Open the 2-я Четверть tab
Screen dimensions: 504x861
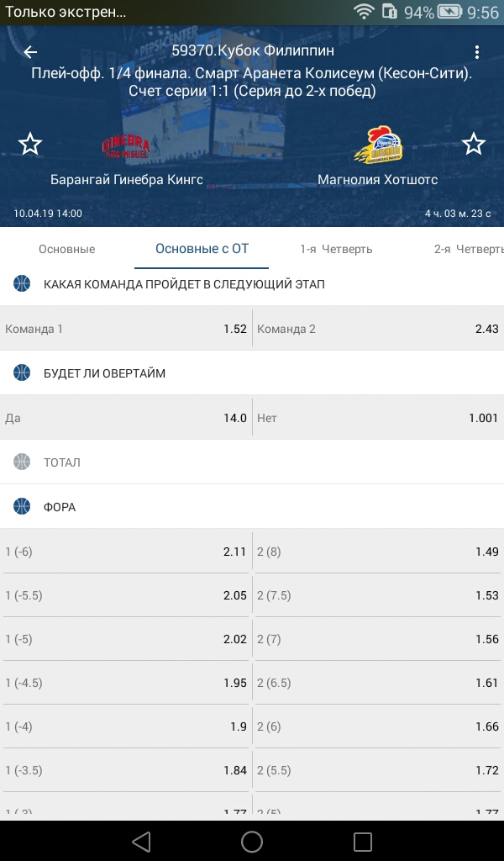(469, 249)
